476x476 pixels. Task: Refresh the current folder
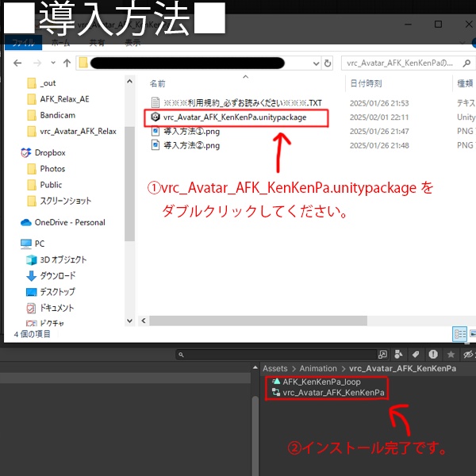coord(327,63)
